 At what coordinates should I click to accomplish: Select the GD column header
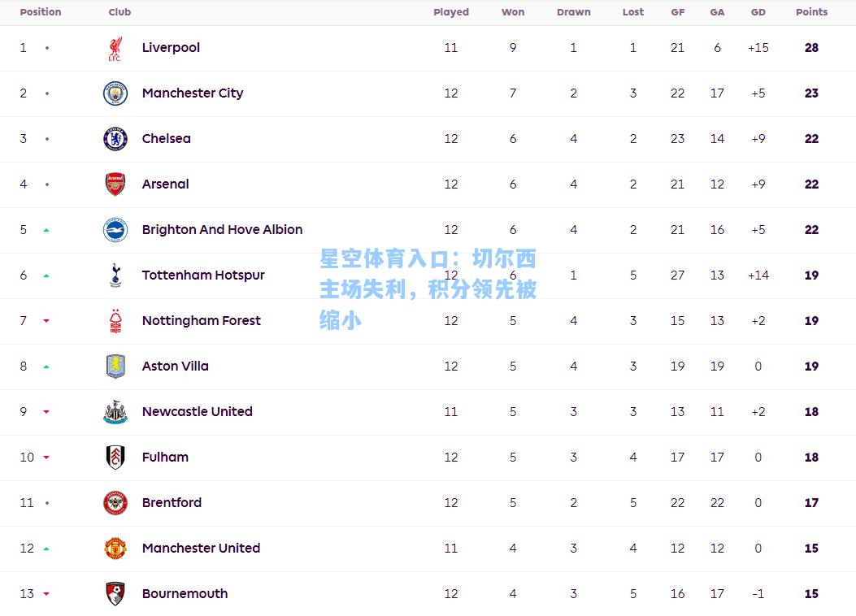pos(758,12)
